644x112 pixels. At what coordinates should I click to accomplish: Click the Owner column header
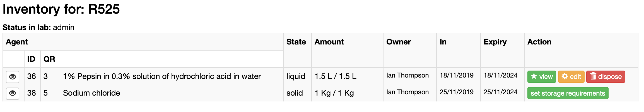pyautogui.click(x=399, y=42)
